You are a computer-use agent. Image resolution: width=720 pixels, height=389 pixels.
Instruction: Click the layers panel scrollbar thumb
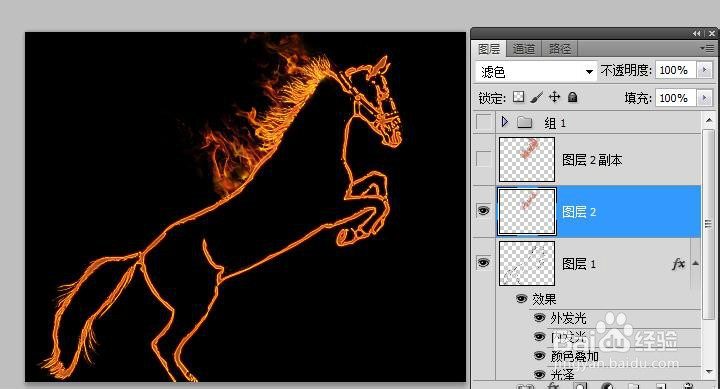pyautogui.click(x=709, y=224)
